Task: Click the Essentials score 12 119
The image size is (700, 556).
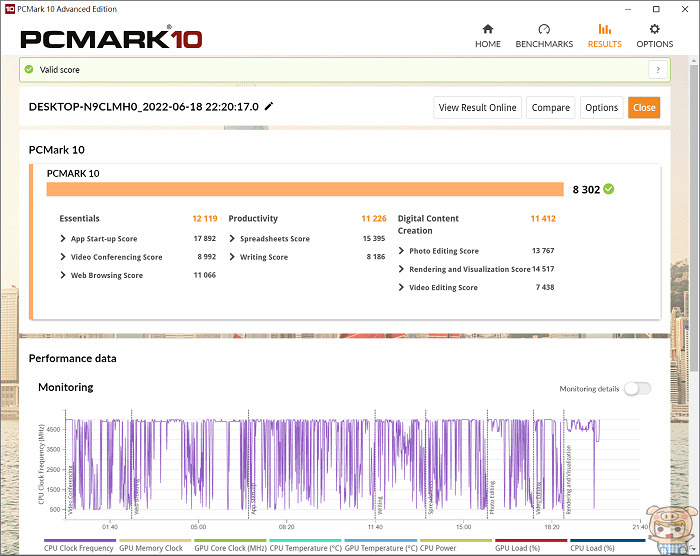Action: tap(204, 218)
